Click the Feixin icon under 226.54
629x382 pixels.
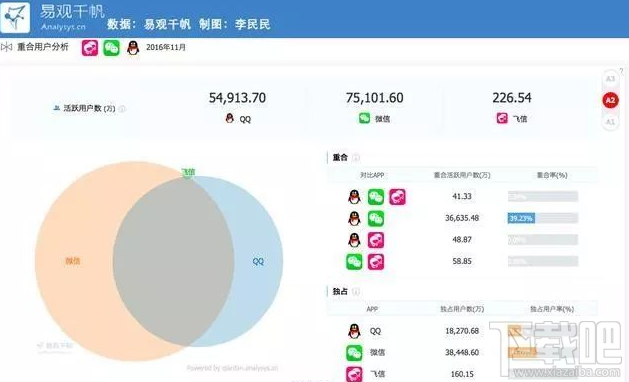click(x=502, y=118)
